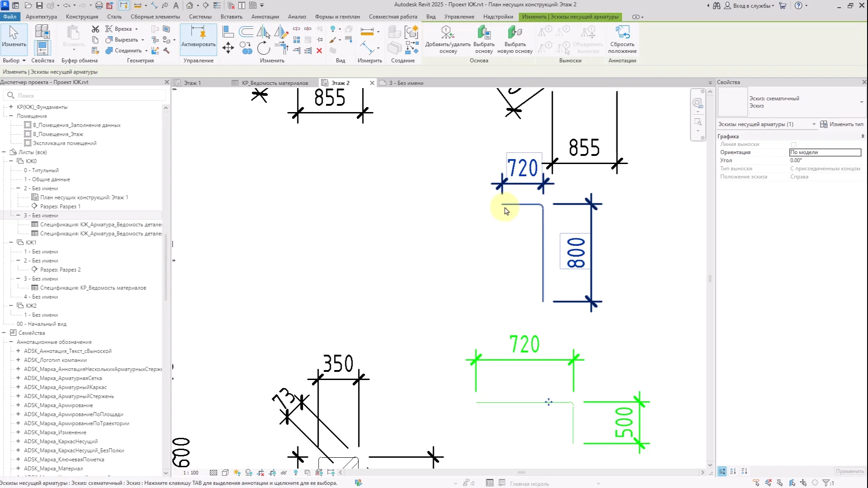
Task: Click the Print icon in quick access toolbar
Action: tap(99, 5)
